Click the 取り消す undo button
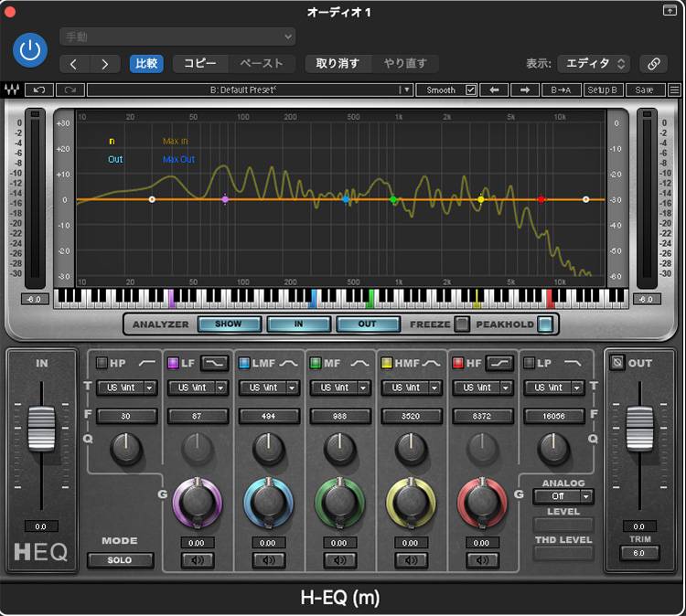This screenshot has height=616, width=686. 338,64
